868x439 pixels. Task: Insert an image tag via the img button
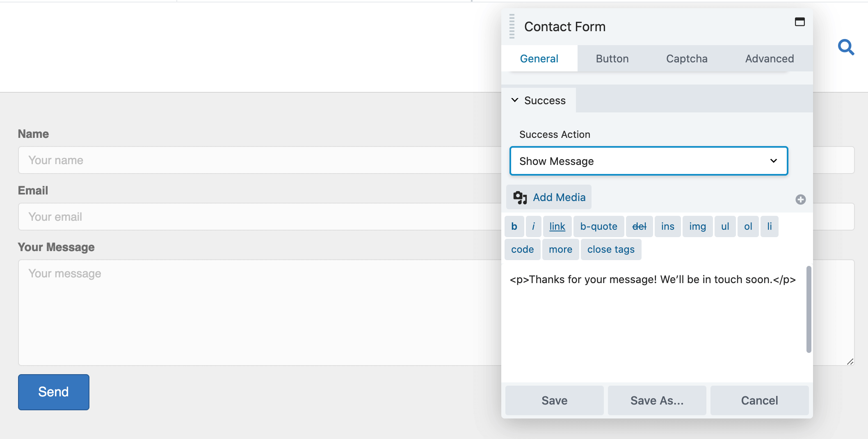pyautogui.click(x=697, y=226)
